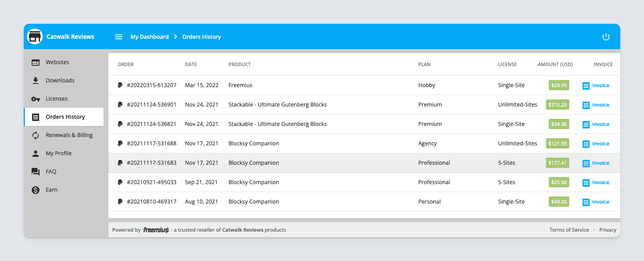The height and width of the screenshot is (261, 644).
Task: Click invoice document icon for $25.50 order
Action: click(x=586, y=183)
